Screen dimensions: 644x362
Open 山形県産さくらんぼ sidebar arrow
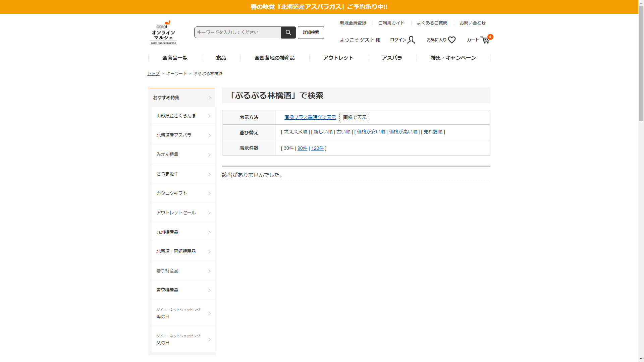209,116
